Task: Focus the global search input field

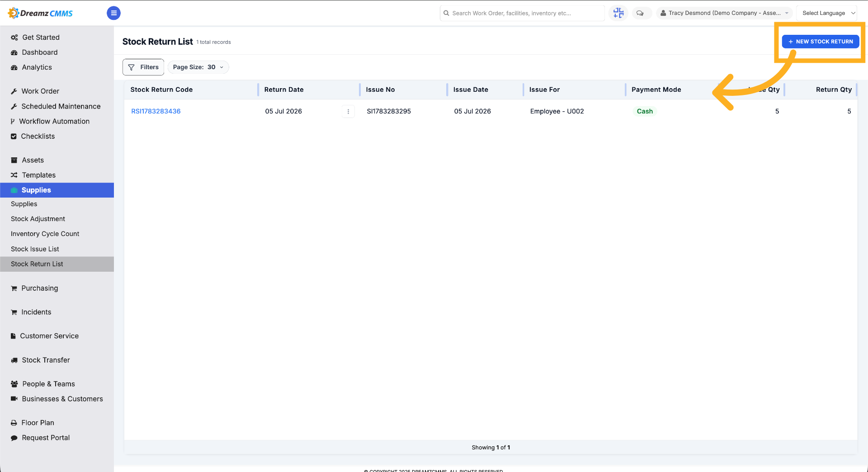Action: [522, 13]
